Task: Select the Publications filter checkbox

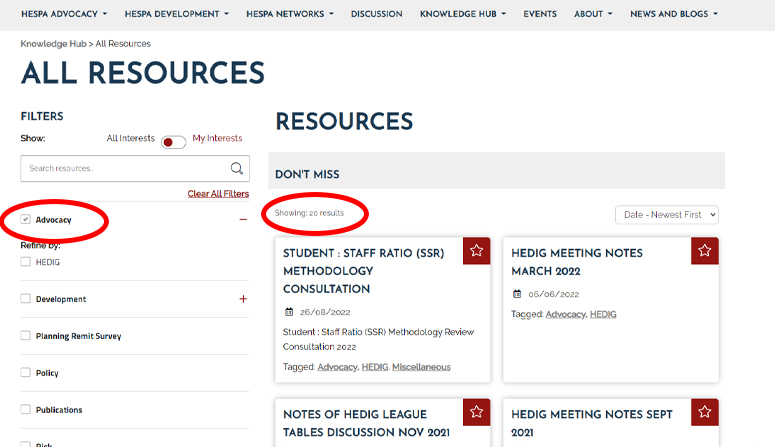Action: pyautogui.click(x=25, y=409)
